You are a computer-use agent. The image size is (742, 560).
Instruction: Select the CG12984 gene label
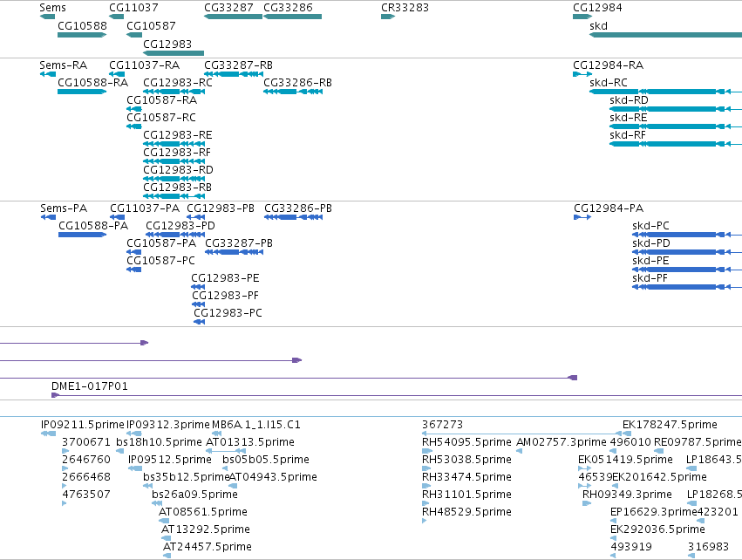597,8
